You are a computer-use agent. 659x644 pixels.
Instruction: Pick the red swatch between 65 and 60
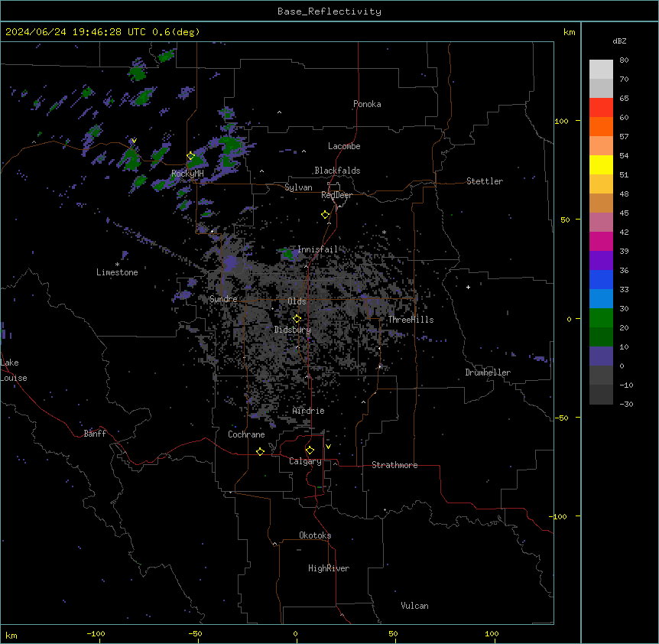(601, 107)
